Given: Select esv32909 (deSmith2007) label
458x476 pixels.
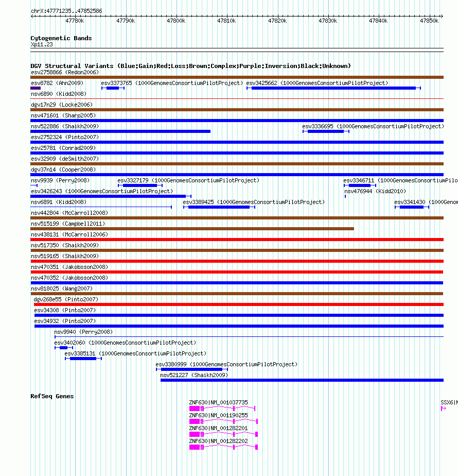Looking at the screenshot, I should click(x=65, y=159).
